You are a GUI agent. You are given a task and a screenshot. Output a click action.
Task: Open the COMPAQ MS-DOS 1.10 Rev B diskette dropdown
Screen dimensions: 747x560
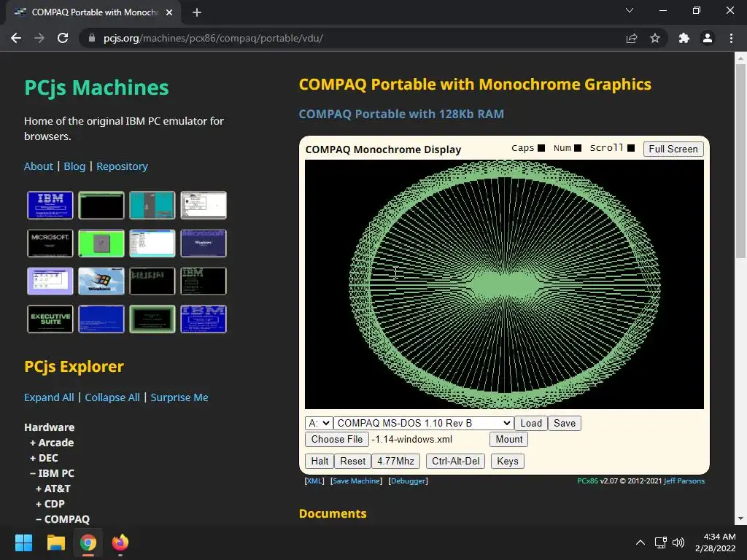424,423
